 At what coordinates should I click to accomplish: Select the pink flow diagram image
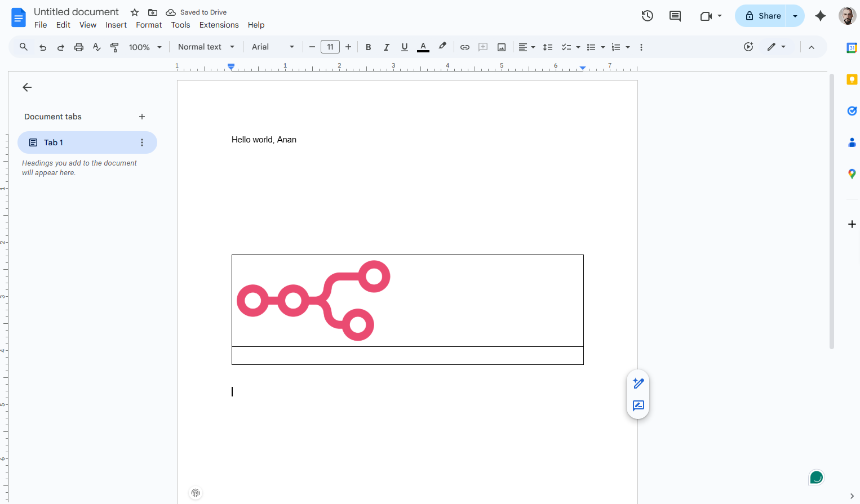pyautogui.click(x=313, y=301)
